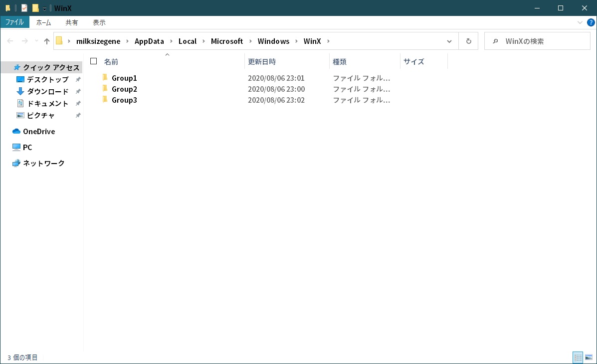
Task: Open ピクチャ in the navigation pane
Action: click(41, 115)
